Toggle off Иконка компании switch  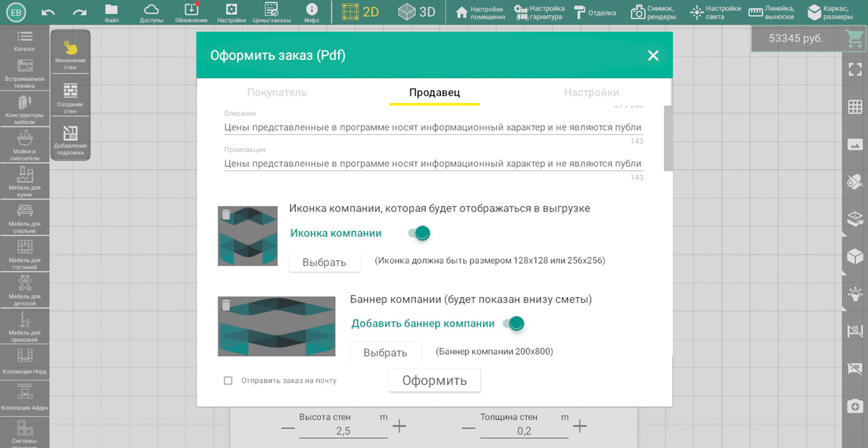point(419,234)
